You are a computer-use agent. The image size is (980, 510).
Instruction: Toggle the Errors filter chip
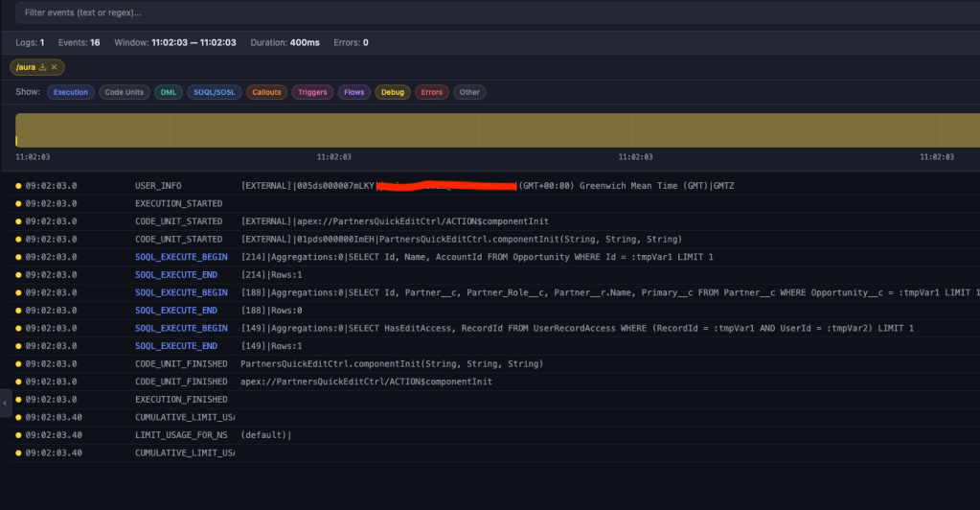coord(431,92)
